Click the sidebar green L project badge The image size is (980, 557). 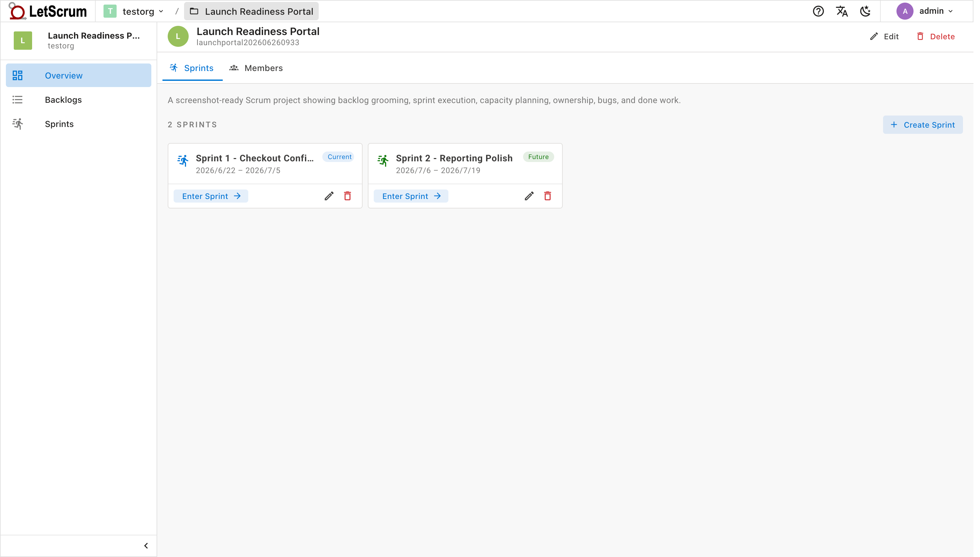point(23,41)
